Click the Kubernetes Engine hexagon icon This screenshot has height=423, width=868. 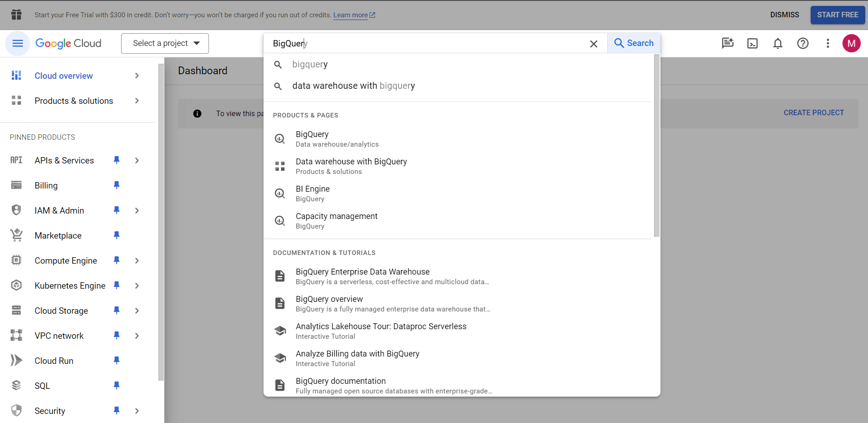coord(16,285)
